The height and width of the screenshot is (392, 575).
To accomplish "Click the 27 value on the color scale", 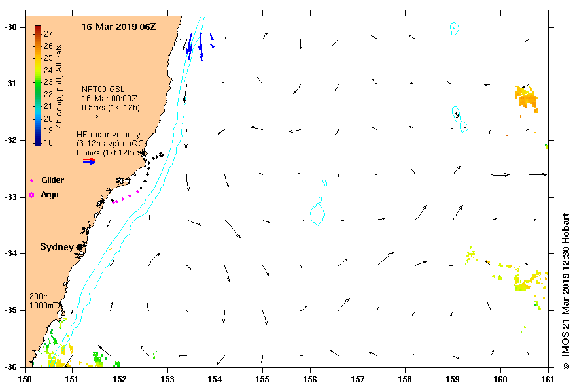I will point(48,34).
